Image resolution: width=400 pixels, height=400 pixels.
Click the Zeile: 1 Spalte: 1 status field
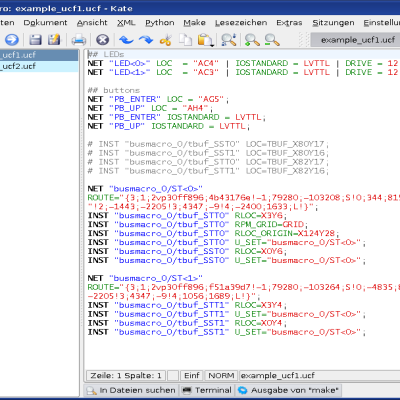(x=126, y=376)
